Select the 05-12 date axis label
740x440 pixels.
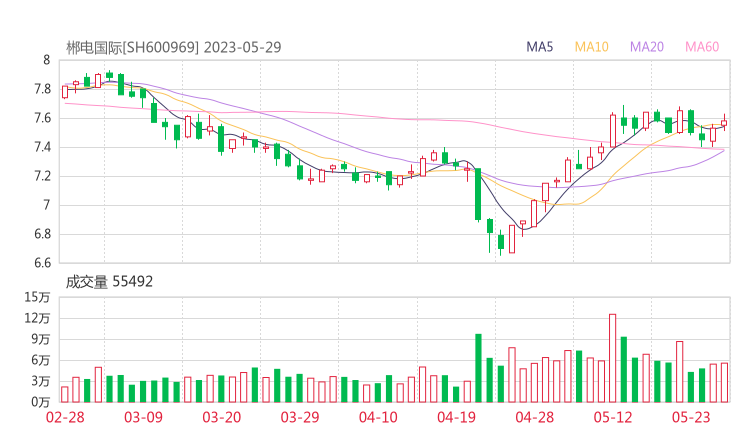[x=613, y=417]
